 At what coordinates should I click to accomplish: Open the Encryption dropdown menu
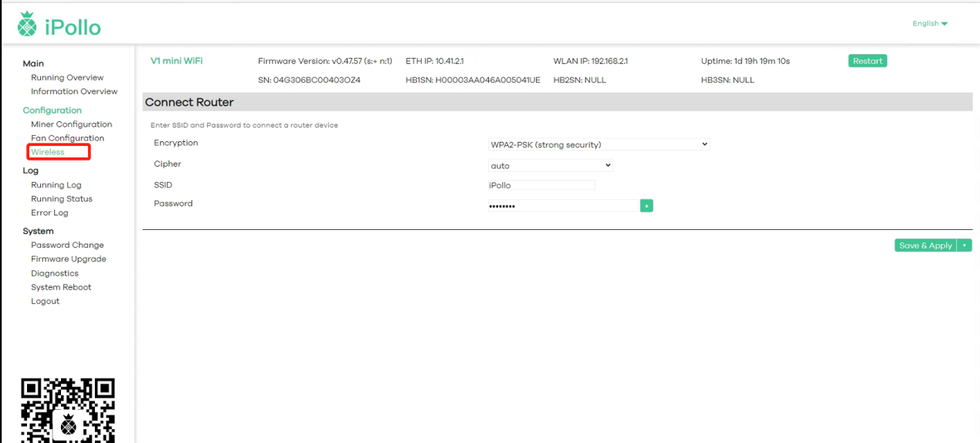click(x=599, y=144)
